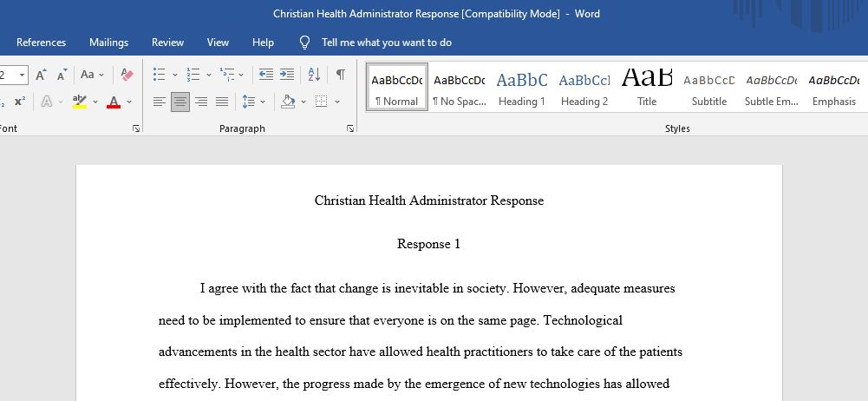Start a bulleted list
Screen dimensions: 868x401
tap(160, 75)
